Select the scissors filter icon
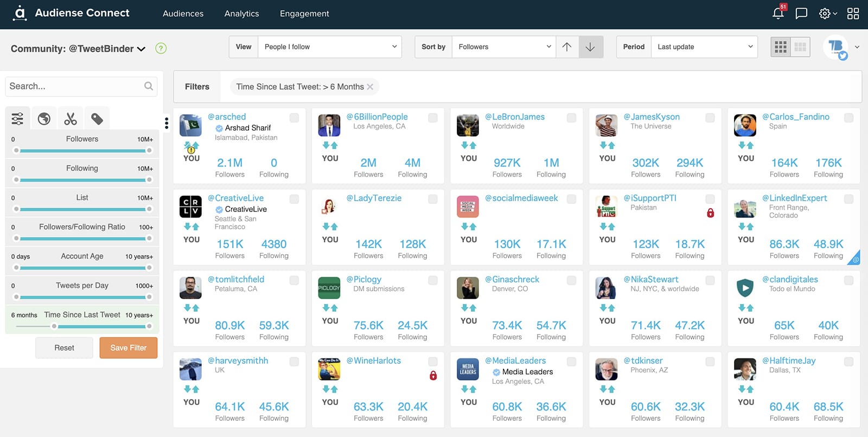The height and width of the screenshot is (437, 868). [71, 119]
